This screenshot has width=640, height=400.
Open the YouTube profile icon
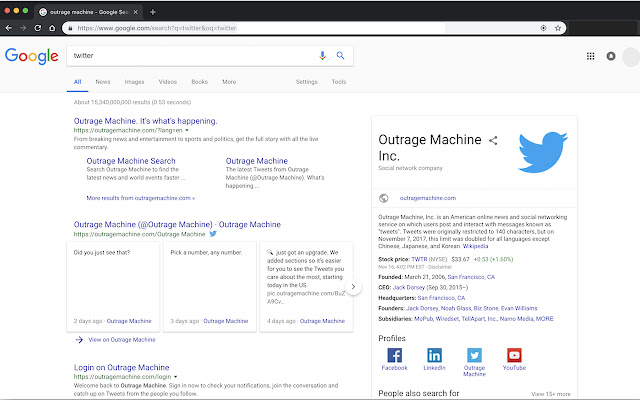coord(514,355)
